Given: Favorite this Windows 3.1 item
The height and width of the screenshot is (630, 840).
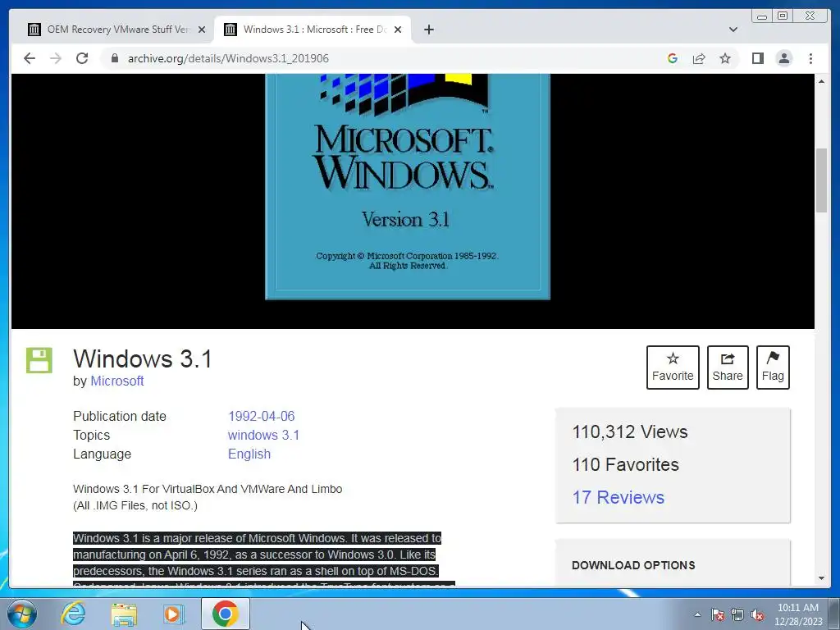Looking at the screenshot, I should [x=673, y=367].
